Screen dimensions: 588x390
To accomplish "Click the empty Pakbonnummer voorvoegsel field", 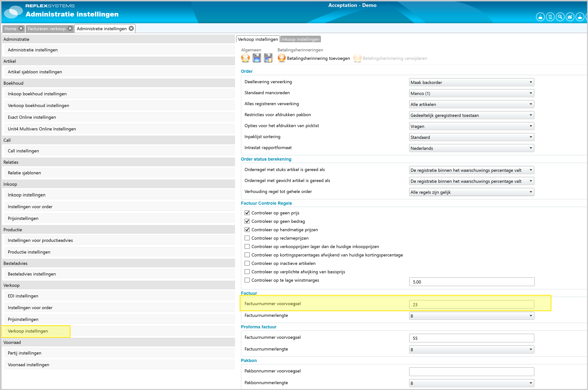I will 471,372.
